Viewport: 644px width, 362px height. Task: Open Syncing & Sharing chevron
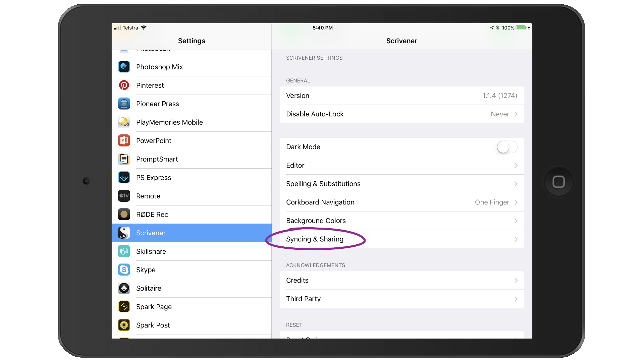516,239
